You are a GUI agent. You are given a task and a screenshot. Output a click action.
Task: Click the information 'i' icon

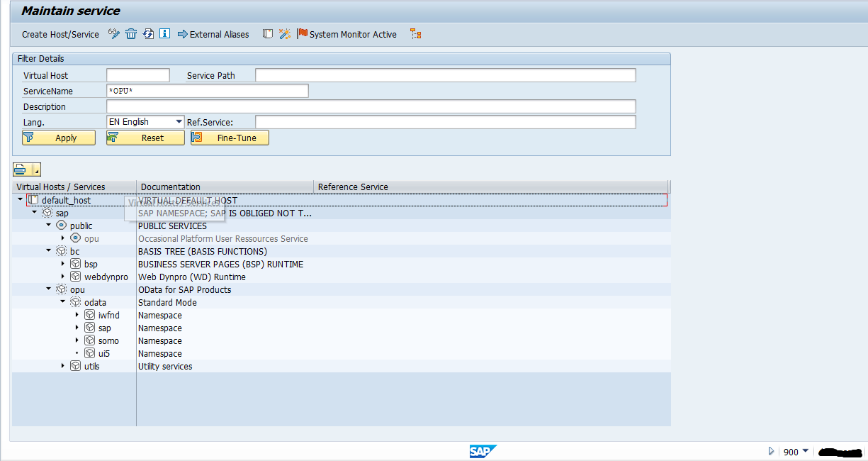(x=164, y=33)
